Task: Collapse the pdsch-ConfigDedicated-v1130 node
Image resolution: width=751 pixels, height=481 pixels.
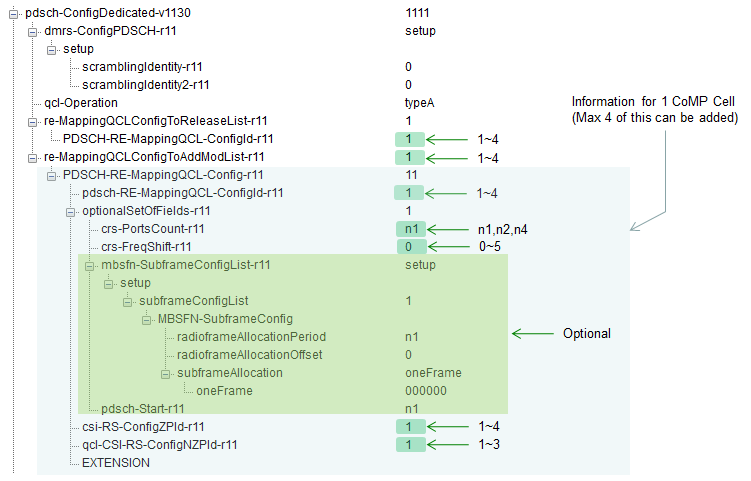Action: 13,14
